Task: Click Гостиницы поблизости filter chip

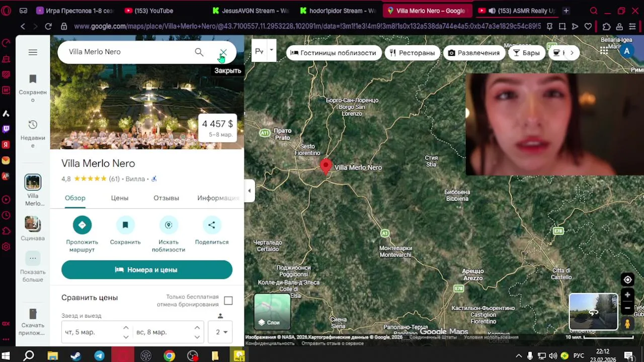Action: tap(333, 53)
